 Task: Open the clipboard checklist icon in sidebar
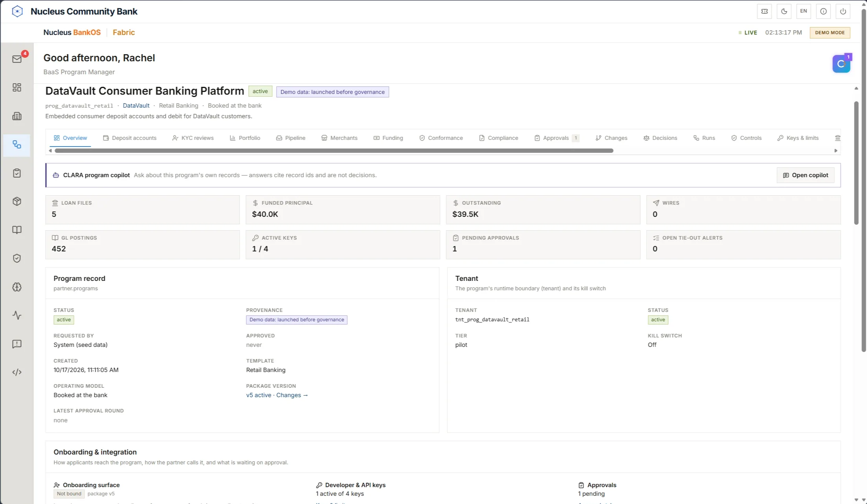click(17, 173)
